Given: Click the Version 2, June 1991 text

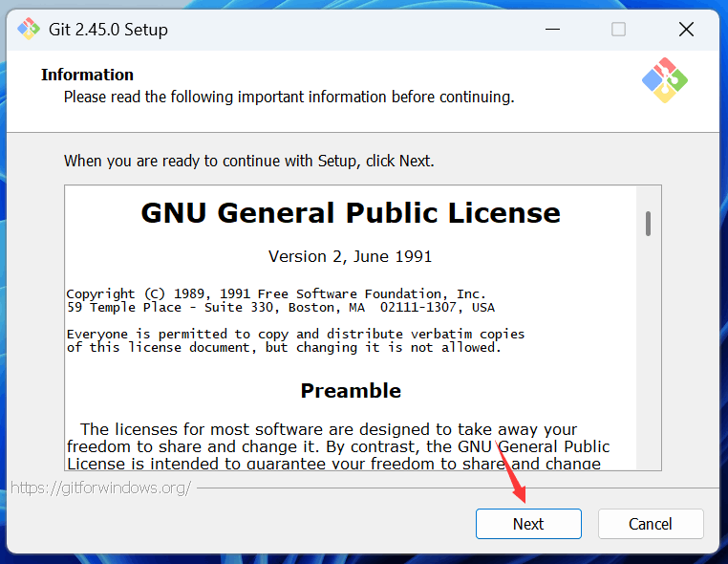Looking at the screenshot, I should click(350, 256).
